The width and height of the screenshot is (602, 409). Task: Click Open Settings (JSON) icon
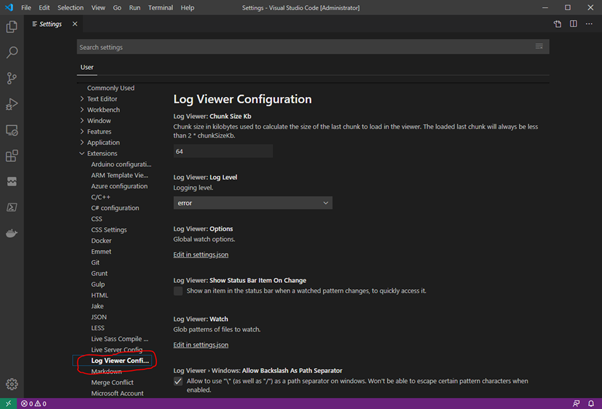[558, 24]
